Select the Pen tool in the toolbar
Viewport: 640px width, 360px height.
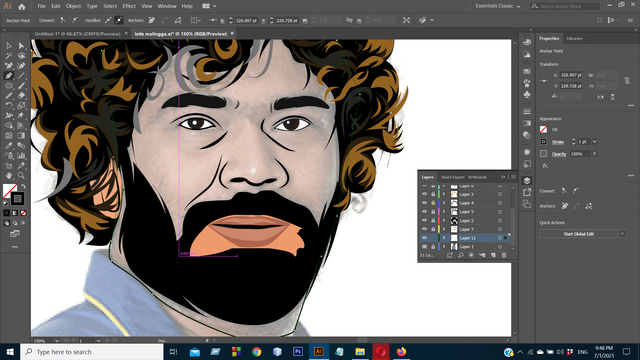(x=9, y=76)
